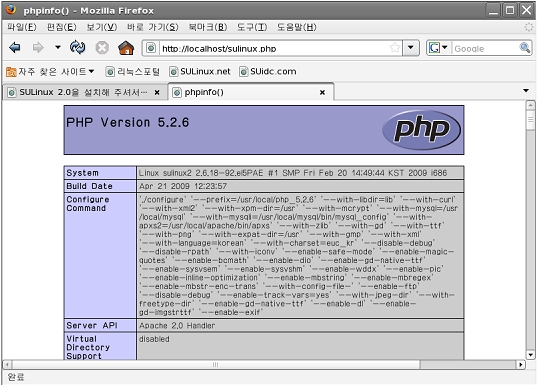Open the SUidc.com bookmark
Viewport: 537px width, 386px height.
(267, 72)
